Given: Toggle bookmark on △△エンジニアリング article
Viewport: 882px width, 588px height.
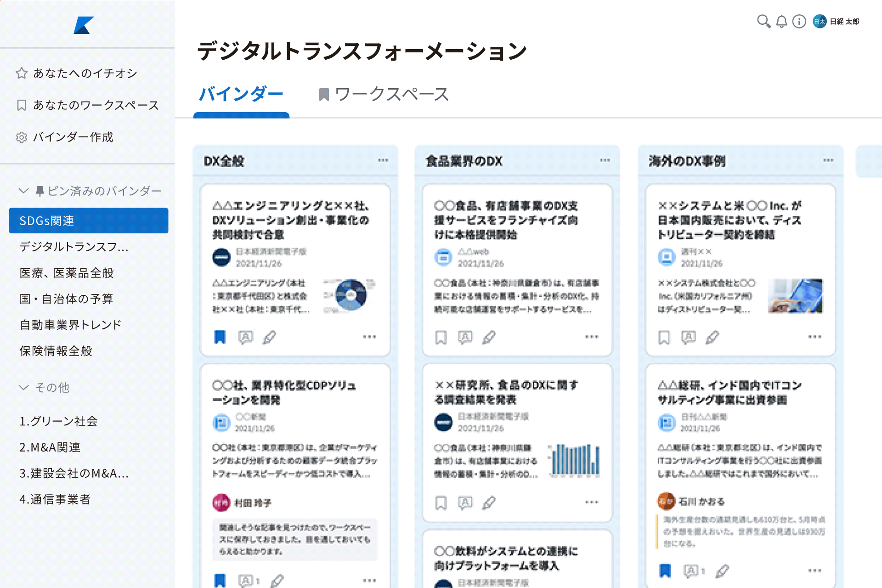Looking at the screenshot, I should [x=220, y=337].
